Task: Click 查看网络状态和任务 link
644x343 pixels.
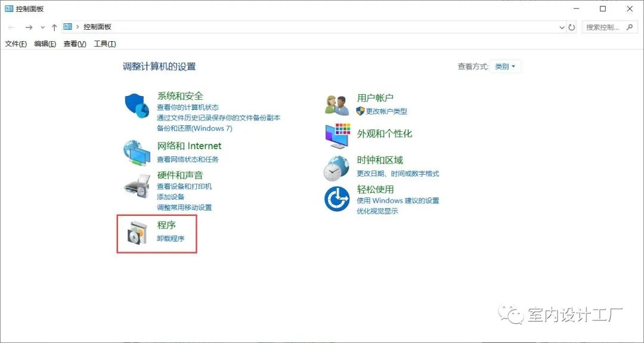Action: pyautogui.click(x=188, y=159)
